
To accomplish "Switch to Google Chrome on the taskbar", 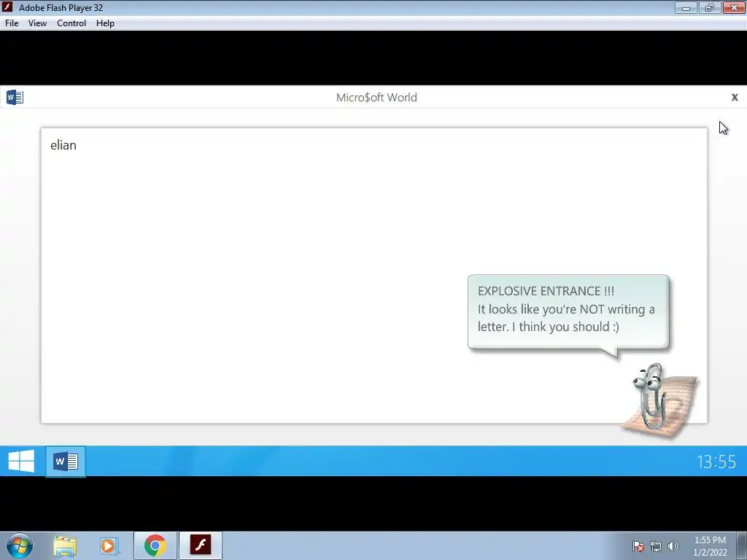I will [155, 545].
